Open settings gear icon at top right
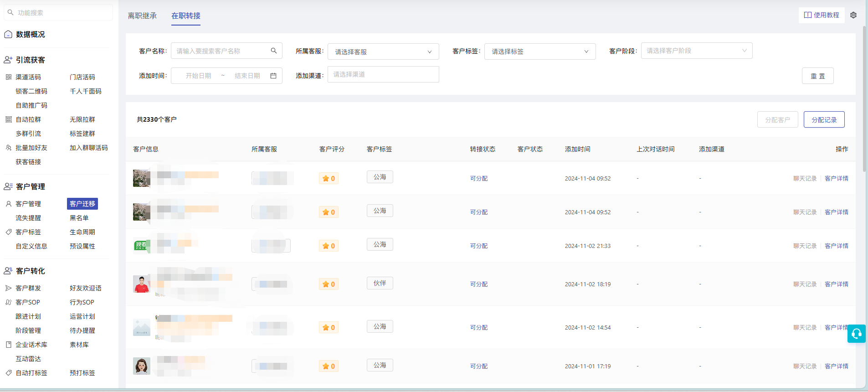868x392 pixels. (x=853, y=15)
